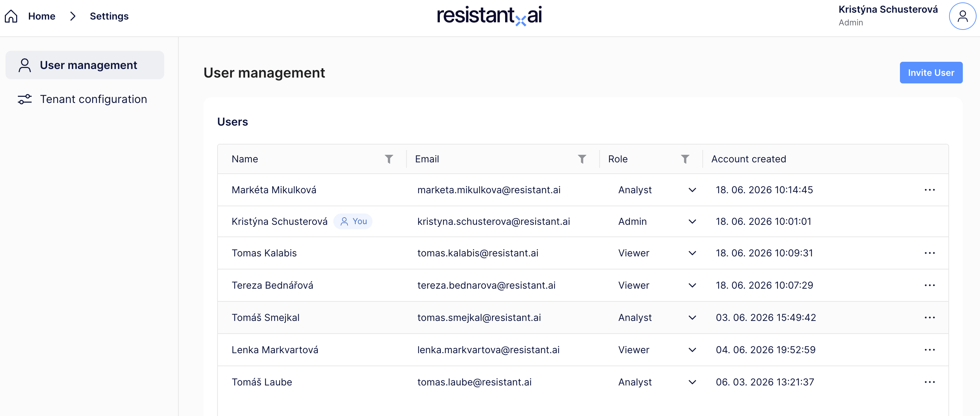Open more options for Tomáš Smejkal
980x416 pixels.
pos(929,317)
